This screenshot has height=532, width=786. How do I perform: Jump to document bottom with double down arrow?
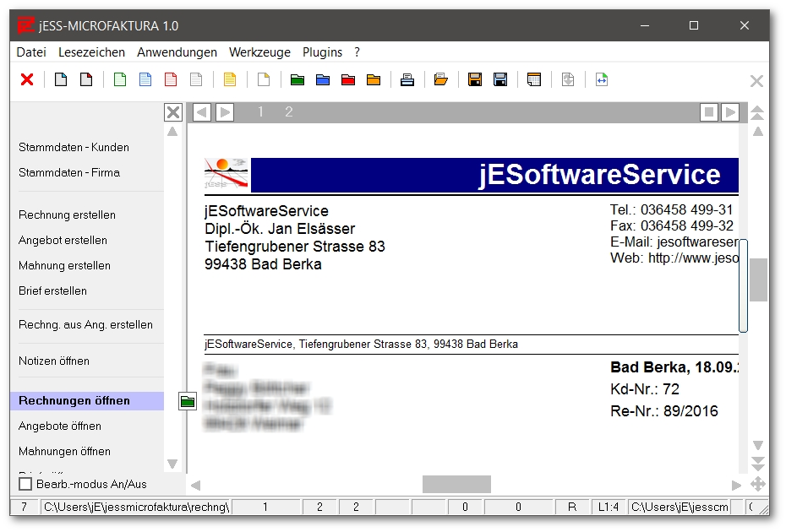pos(758,464)
